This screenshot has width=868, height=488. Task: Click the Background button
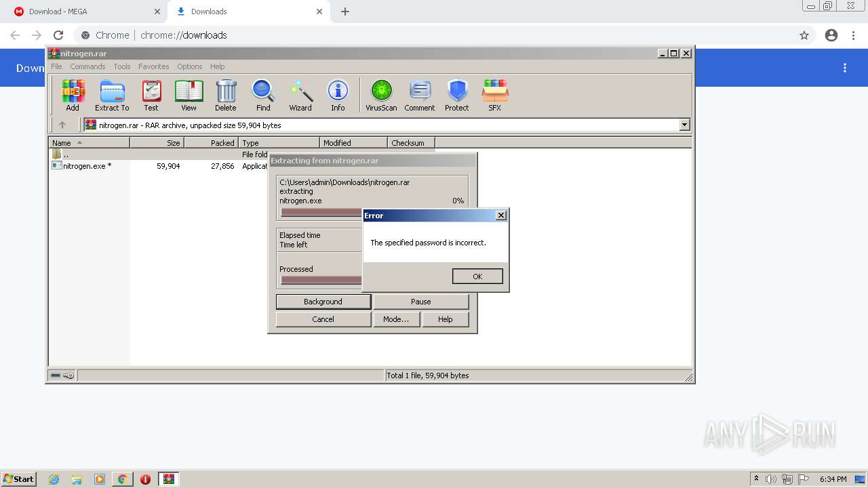(323, 302)
